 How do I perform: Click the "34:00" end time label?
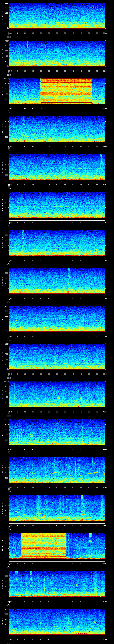point(105,185)
